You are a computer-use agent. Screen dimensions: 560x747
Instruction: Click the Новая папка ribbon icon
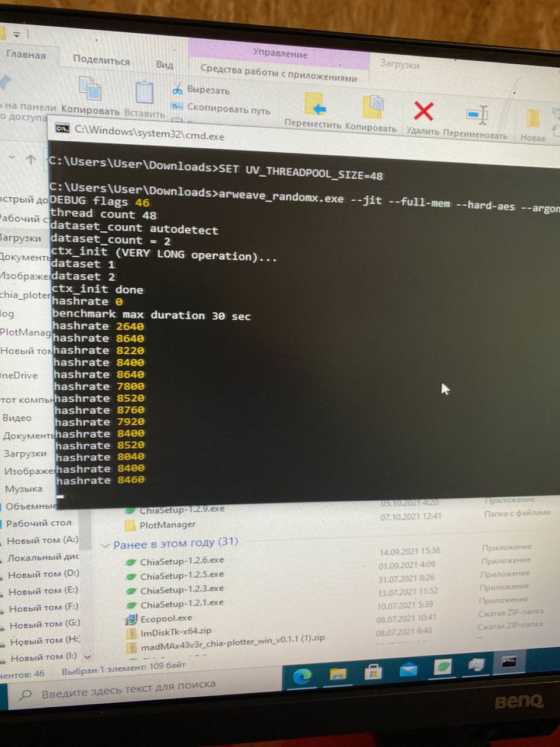[x=533, y=119]
